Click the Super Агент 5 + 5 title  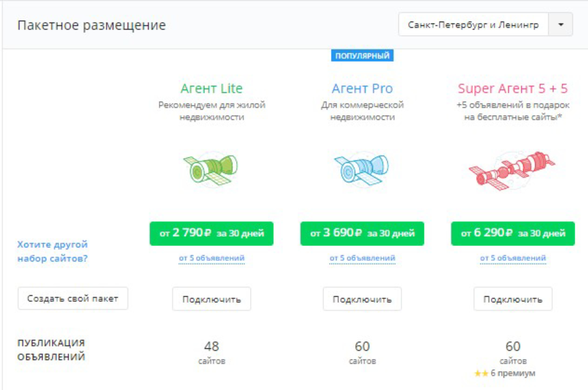513,89
